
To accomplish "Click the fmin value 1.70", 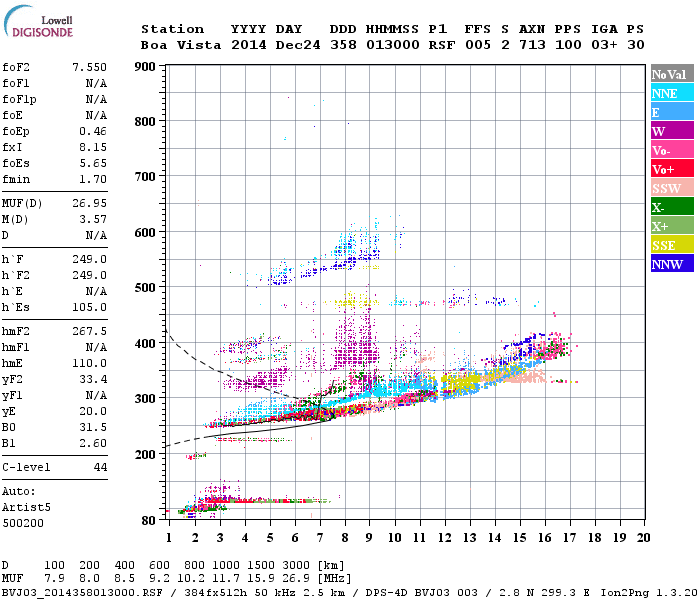I will [93, 179].
